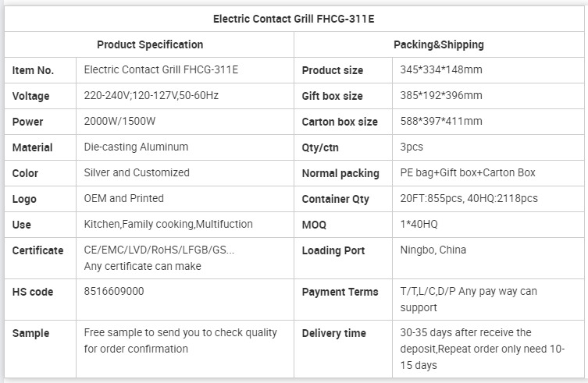Image resolution: width=588 pixels, height=383 pixels.
Task: Select the Product Specification header
Action: click(150, 44)
